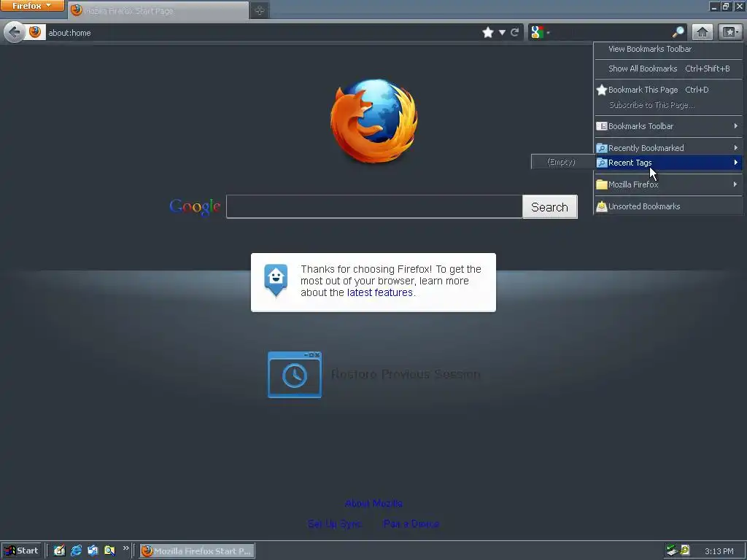Screen dimensions: 747x560
Task: Click the magnifying glass search icon
Action: 678,32
